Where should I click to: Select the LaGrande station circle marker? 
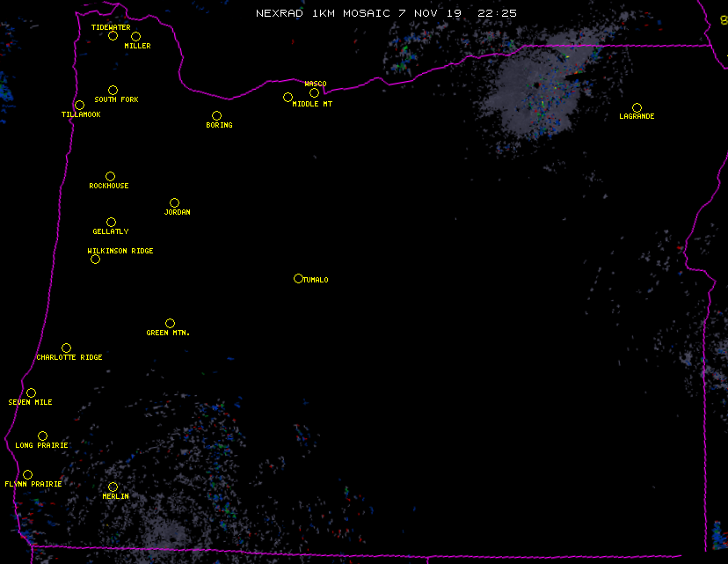click(637, 108)
